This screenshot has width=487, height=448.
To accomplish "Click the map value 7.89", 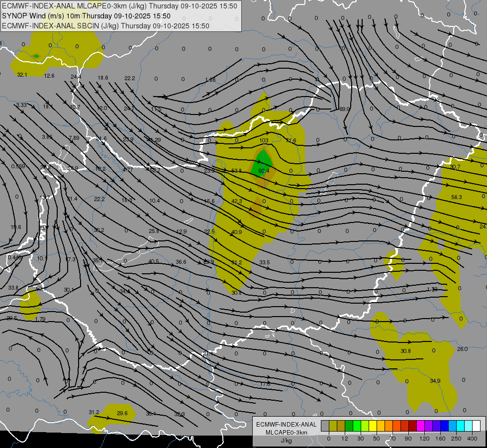I will [74, 138].
